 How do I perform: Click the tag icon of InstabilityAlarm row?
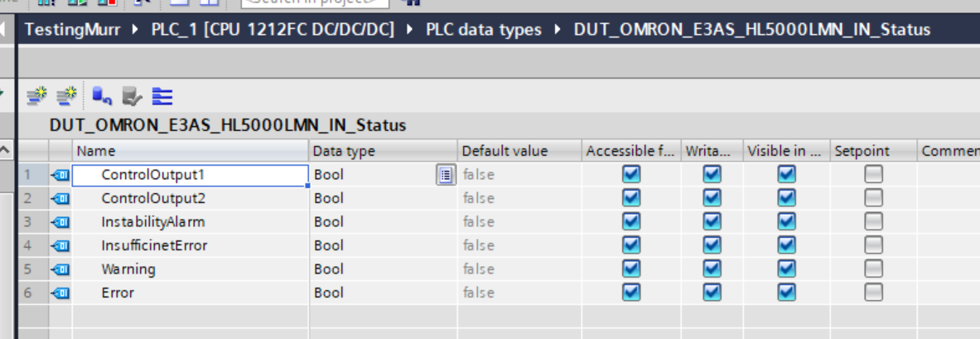pyautogui.click(x=60, y=222)
